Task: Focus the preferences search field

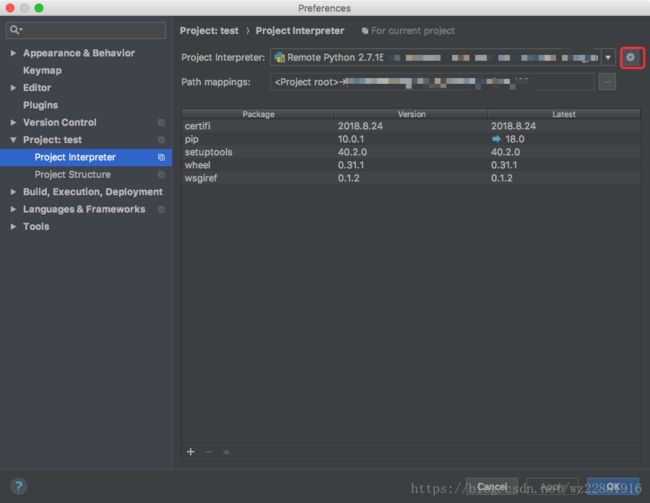Action: point(86,30)
